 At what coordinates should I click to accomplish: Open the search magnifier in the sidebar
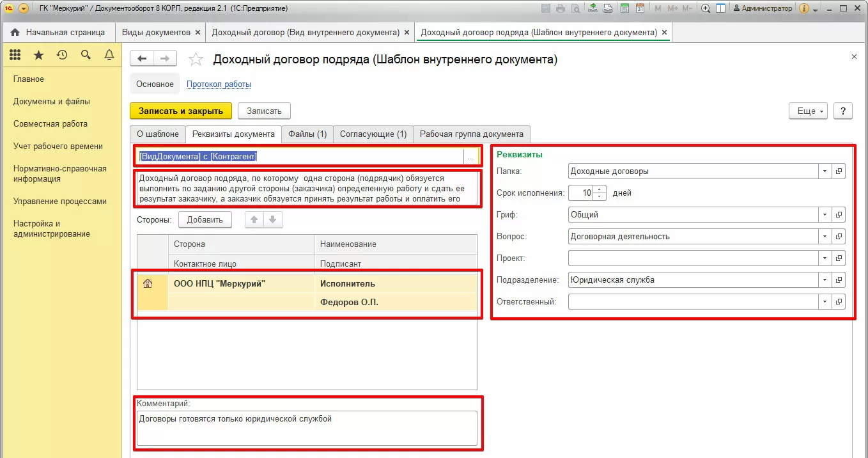pyautogui.click(x=86, y=56)
